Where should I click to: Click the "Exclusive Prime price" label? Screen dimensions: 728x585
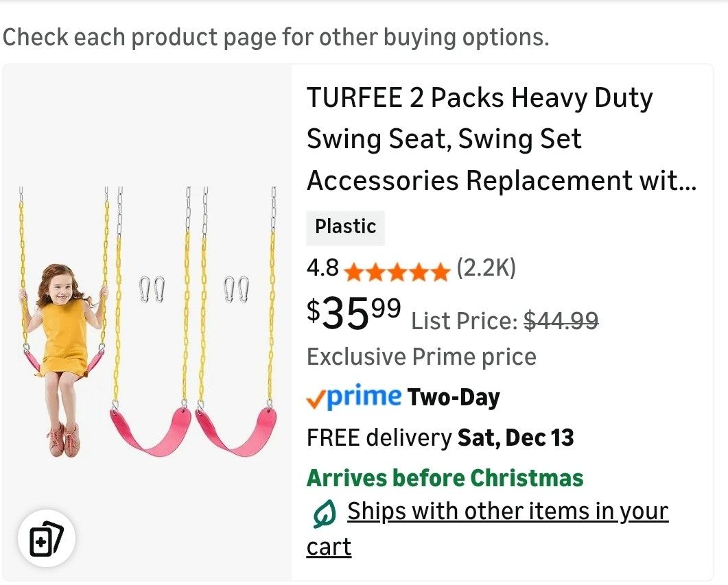421,357
